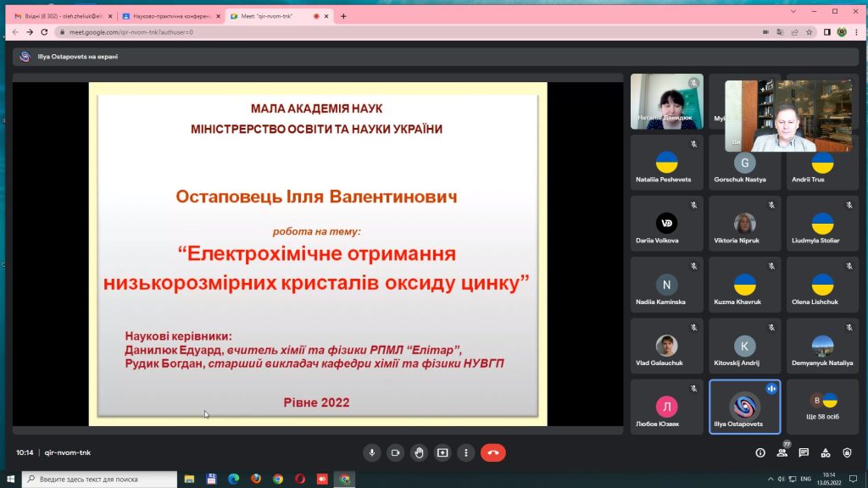Open the Windows Start menu
The image size is (868, 488).
pyautogui.click(x=10, y=479)
